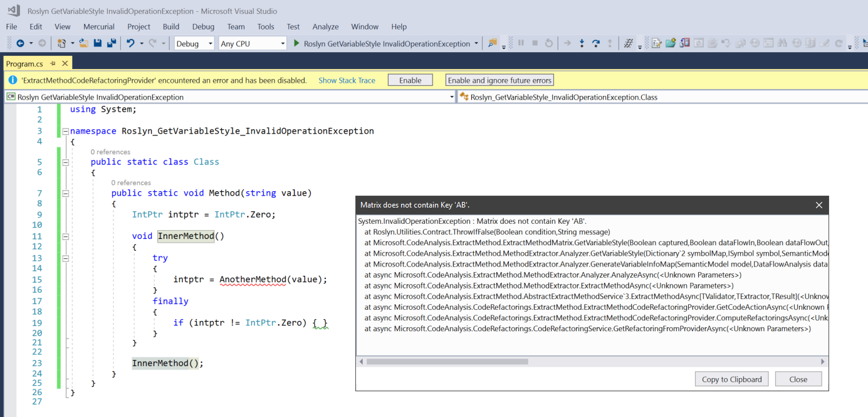Screen dimensions: 868x417
Task: Collapse the try block at line 13
Action: pos(65,258)
